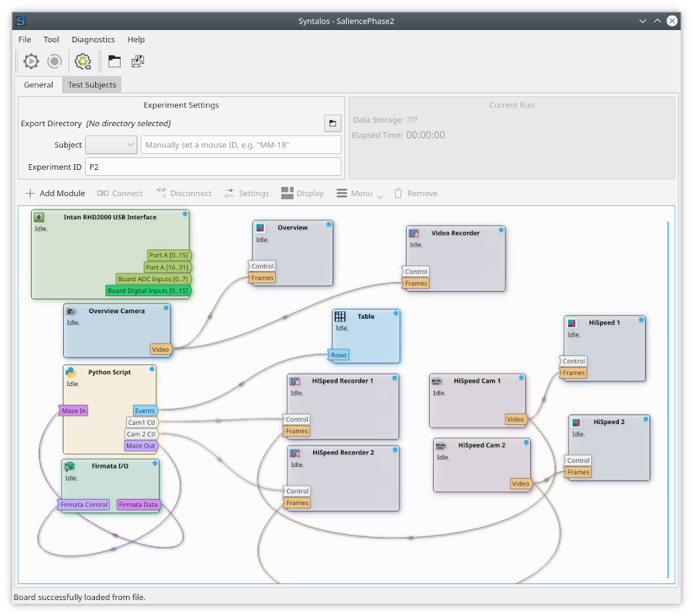The image size is (693, 616).
Task: Click the Firmata Data port
Action: point(139,504)
